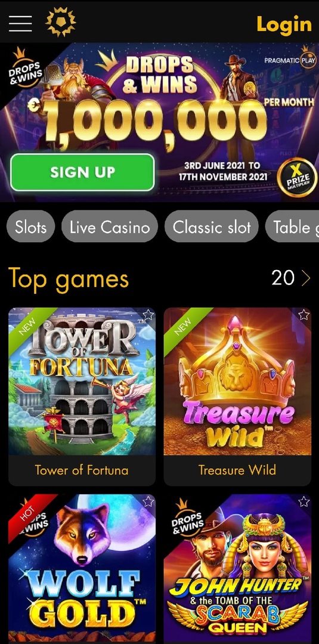Image resolution: width=319 pixels, height=644 pixels.
Task: Open the Tower of Fortuna game thumbnail
Action: 82,382
